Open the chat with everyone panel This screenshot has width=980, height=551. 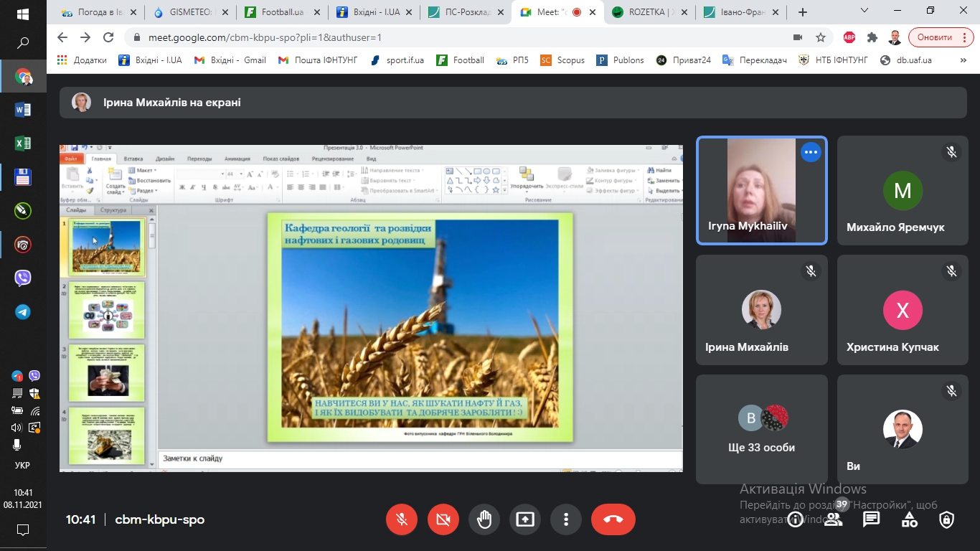(x=871, y=520)
